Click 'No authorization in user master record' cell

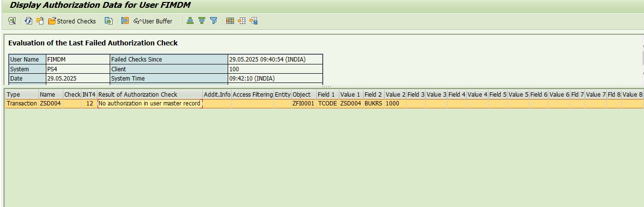tap(149, 103)
